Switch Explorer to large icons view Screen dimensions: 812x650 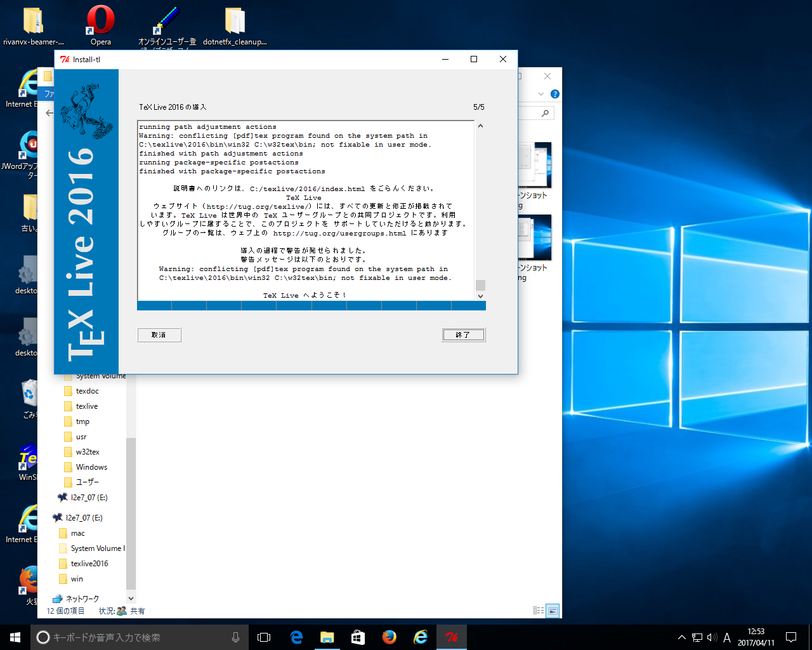553,611
